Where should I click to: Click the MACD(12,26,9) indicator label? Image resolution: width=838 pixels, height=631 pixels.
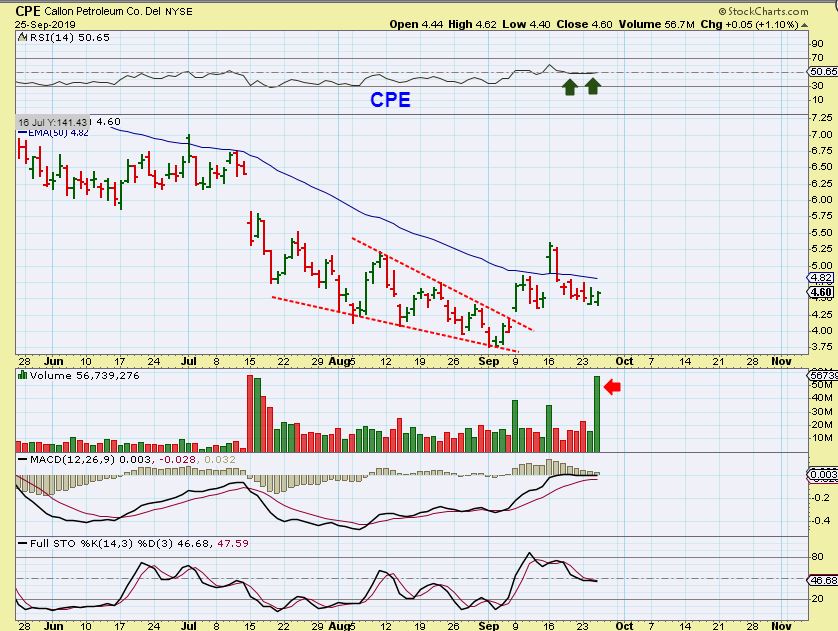coord(73,459)
